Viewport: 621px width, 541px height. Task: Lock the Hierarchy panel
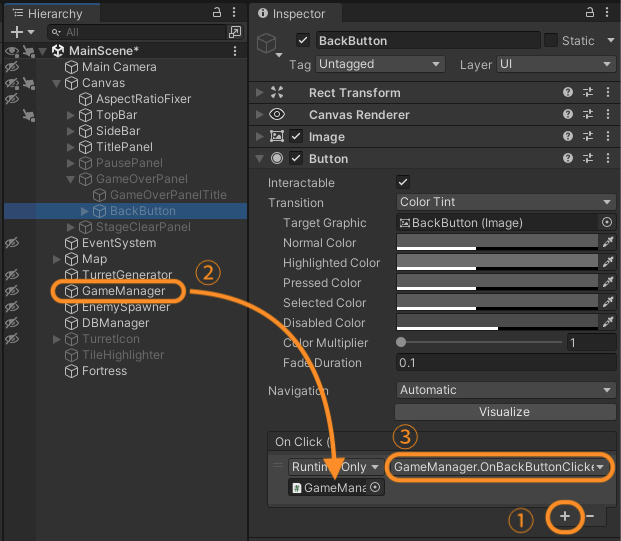(x=217, y=12)
